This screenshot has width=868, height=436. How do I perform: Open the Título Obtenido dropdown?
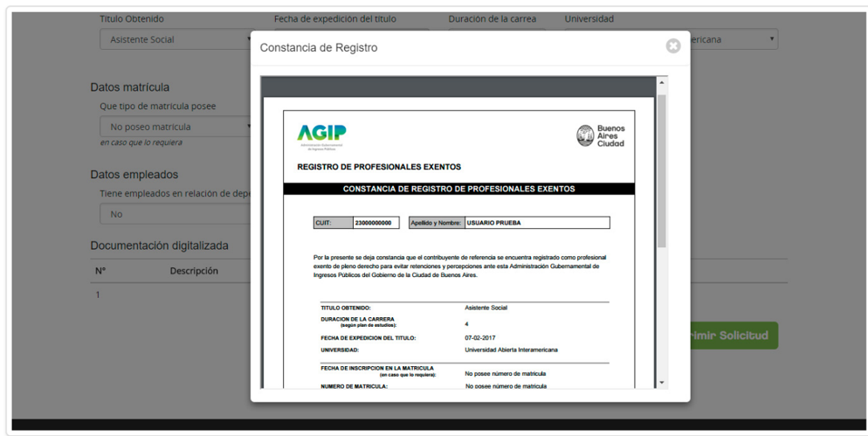[175, 39]
